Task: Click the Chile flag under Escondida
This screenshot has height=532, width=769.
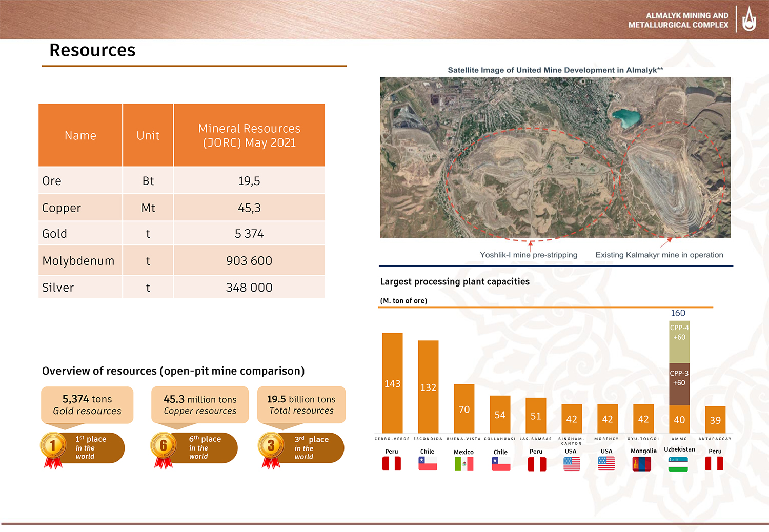Action: 428,464
